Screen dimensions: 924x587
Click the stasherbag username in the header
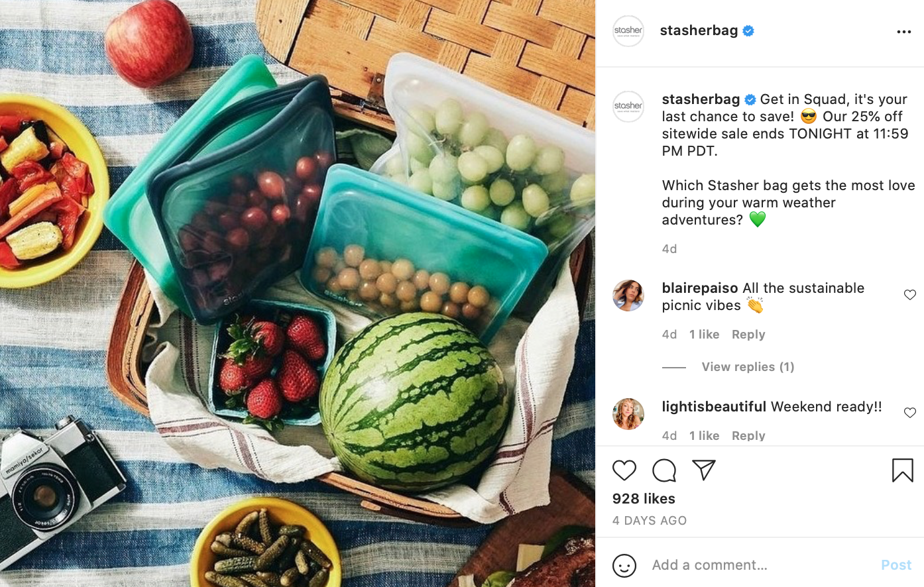[x=700, y=30]
